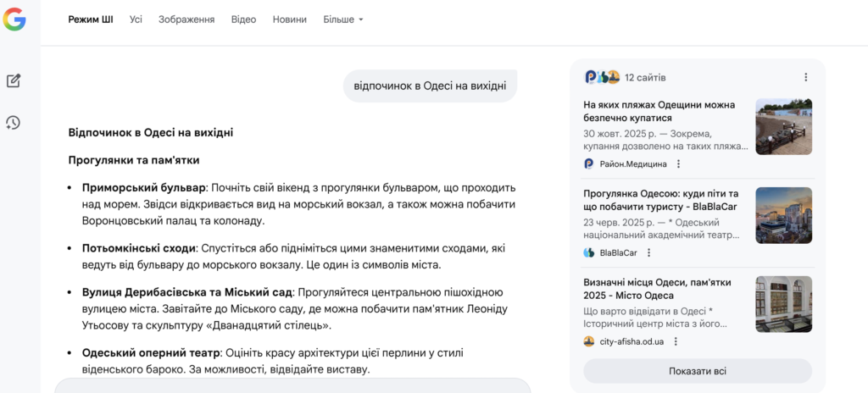The image size is (868, 393).
Task: Click the Район.Медицина source name
Action: click(633, 163)
